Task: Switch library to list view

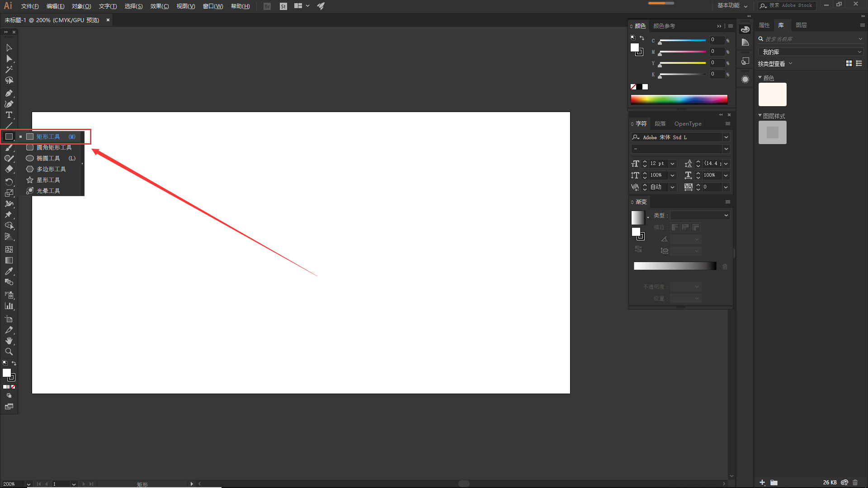Action: (x=859, y=64)
